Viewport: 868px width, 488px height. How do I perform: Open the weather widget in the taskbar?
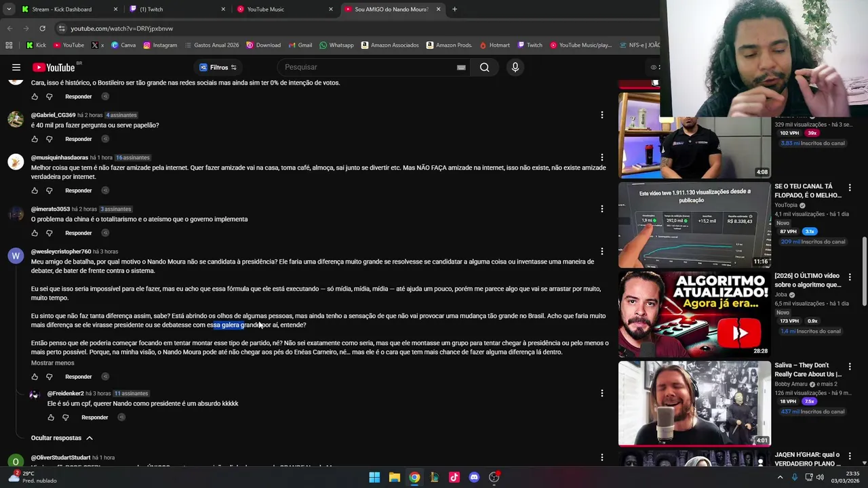34,477
